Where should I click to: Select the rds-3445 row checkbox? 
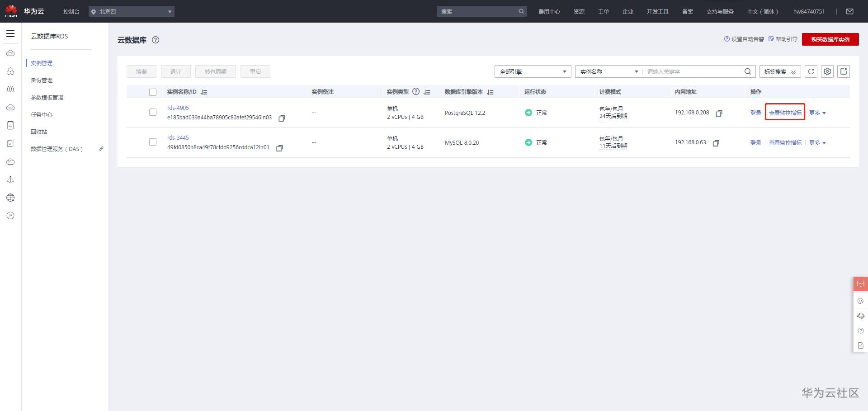pos(153,142)
